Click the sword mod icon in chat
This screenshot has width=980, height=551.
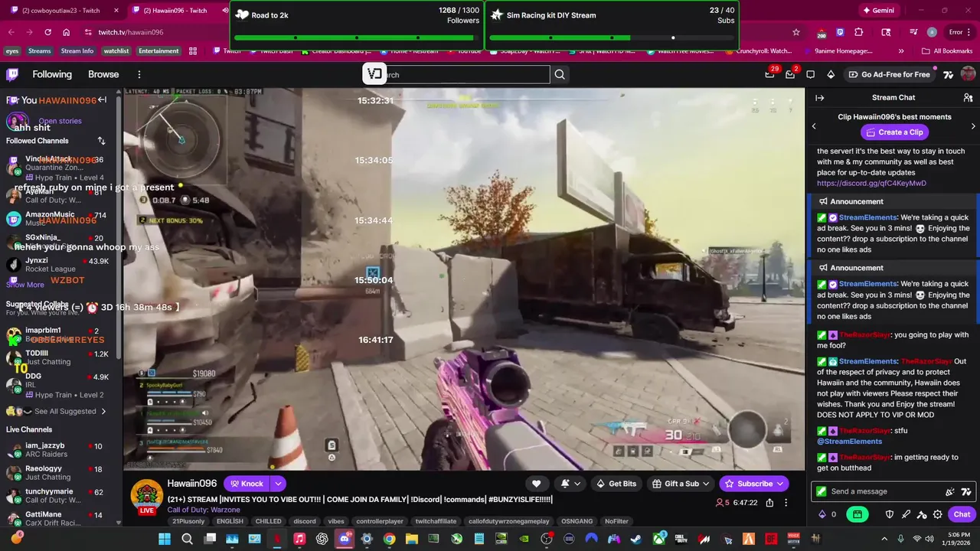tap(906, 514)
